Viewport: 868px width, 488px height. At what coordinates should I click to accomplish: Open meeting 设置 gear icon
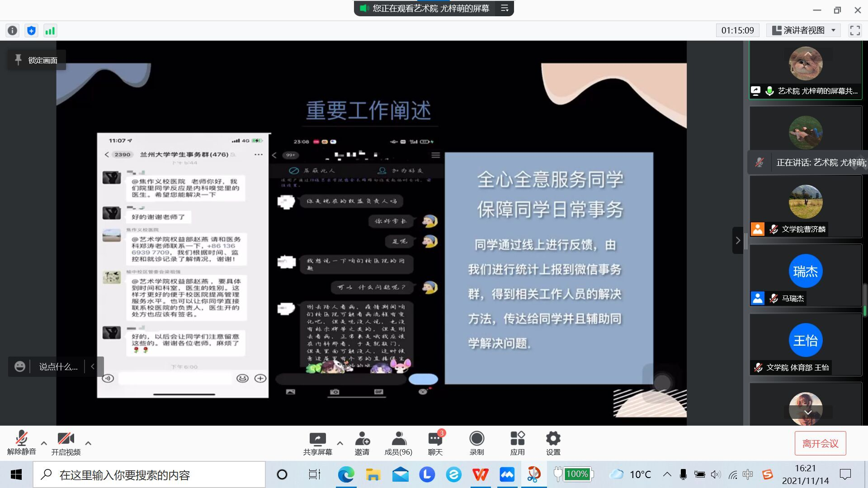tap(553, 443)
